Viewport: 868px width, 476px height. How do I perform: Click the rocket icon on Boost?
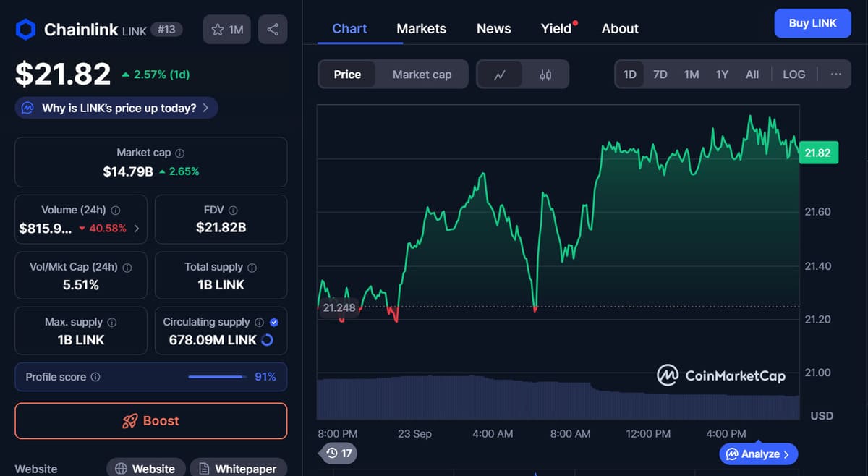[x=130, y=421]
